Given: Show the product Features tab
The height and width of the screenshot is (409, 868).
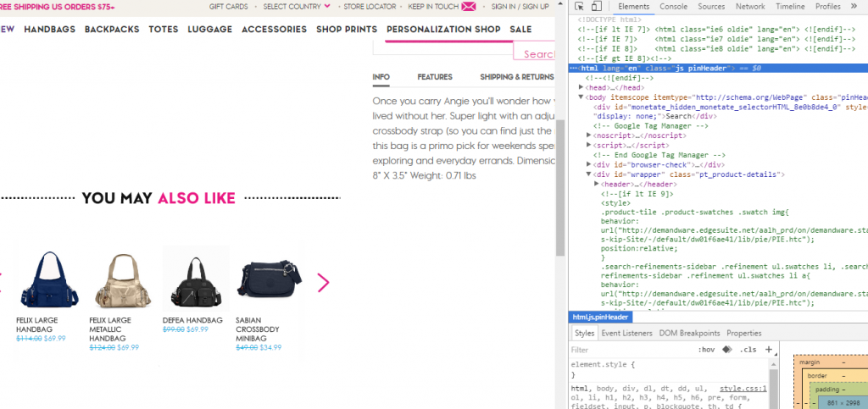Looking at the screenshot, I should click(435, 77).
